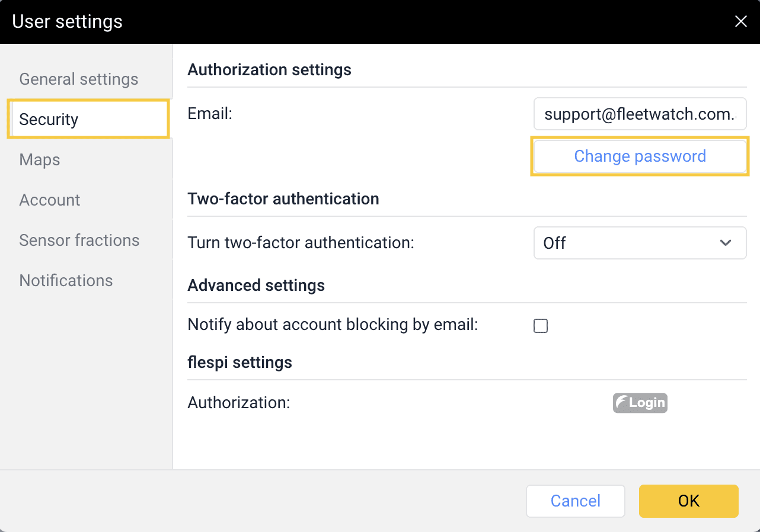Close the User settings dialog
The image size is (760, 532).
pos(740,22)
